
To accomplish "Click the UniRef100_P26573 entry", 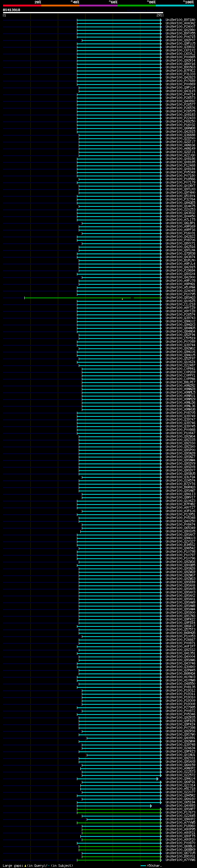I will (180, 98).
